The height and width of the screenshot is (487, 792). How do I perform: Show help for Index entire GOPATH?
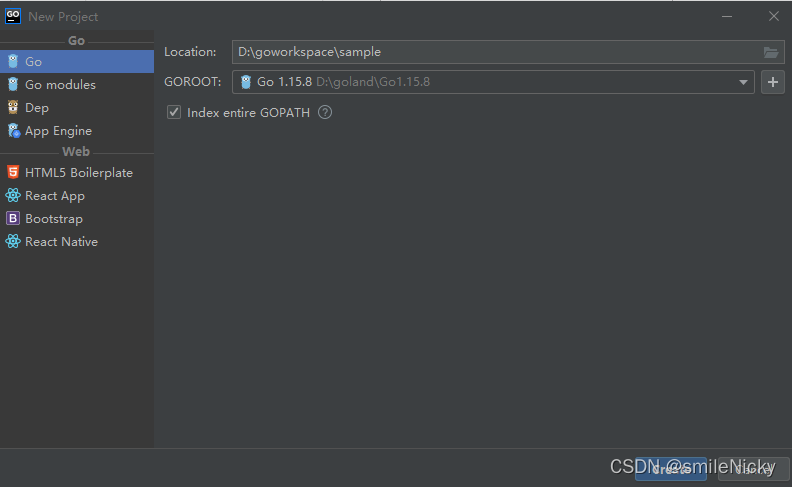pos(325,112)
